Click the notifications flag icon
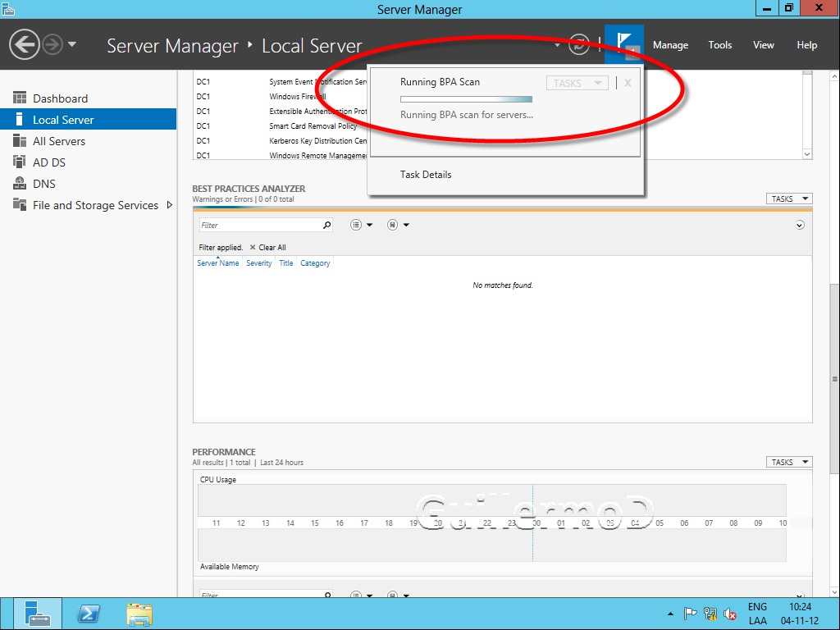Viewport: 840px width, 630px height. tap(624, 44)
